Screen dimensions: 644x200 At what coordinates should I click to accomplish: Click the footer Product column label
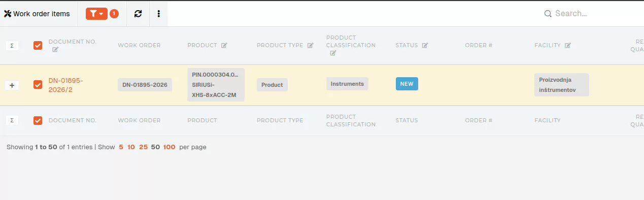tap(202, 120)
